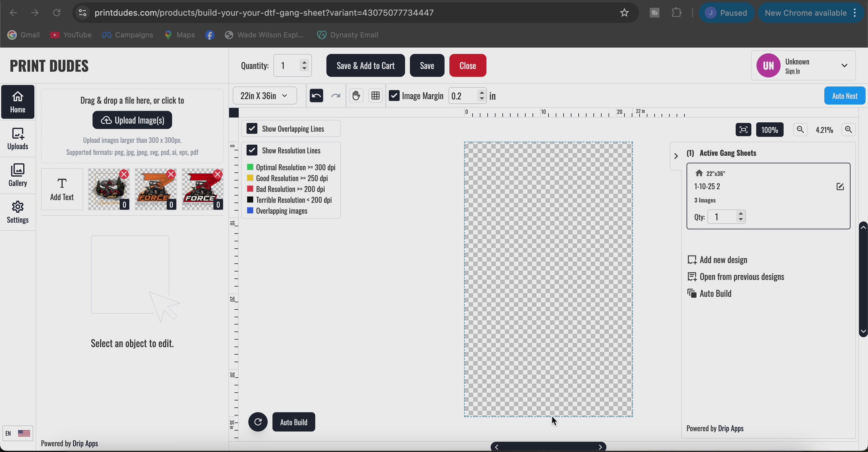The image size is (868, 452).
Task: Zoom out with magnifier minus icon
Action: click(x=800, y=130)
